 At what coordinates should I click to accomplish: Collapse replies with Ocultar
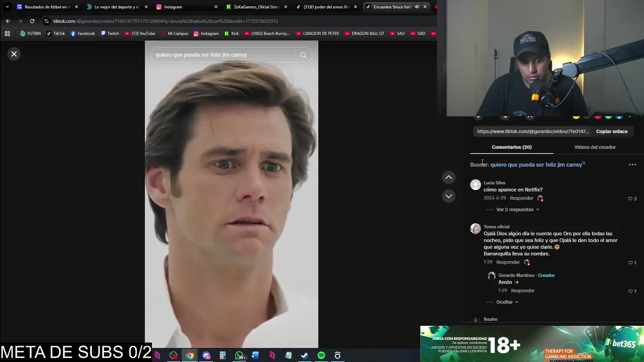click(507, 302)
